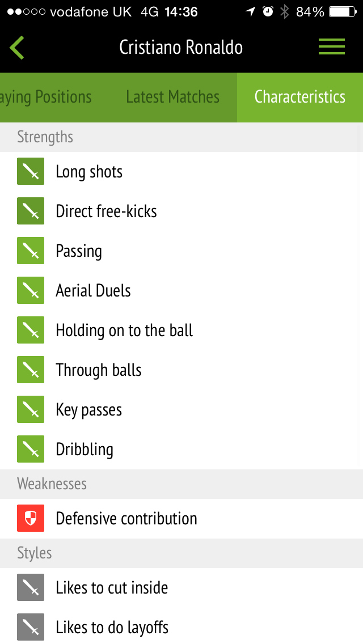Open the Key passes strength entry
Image resolution: width=363 pixels, height=644 pixels.
[89, 410]
